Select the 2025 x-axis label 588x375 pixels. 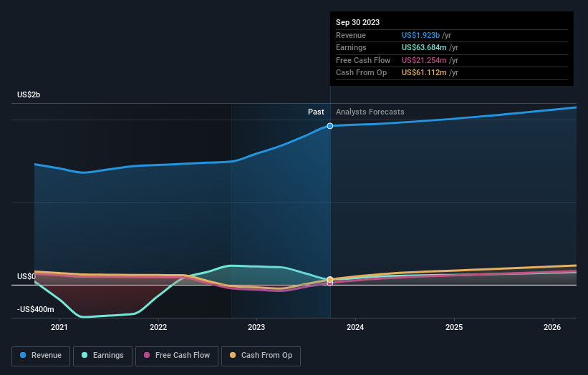tap(454, 327)
